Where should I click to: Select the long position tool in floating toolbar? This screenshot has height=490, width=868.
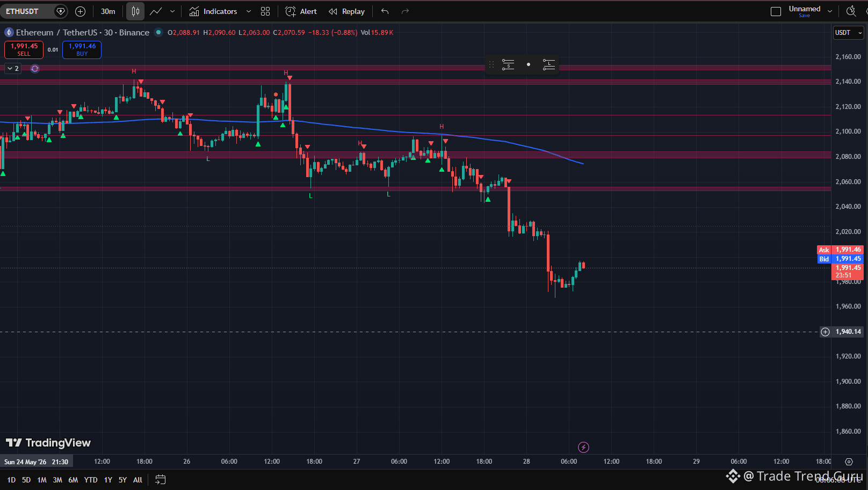pos(549,64)
